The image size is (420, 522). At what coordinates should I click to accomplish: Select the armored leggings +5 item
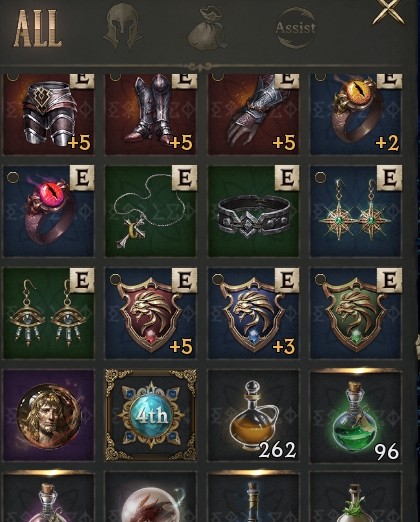tap(49, 114)
